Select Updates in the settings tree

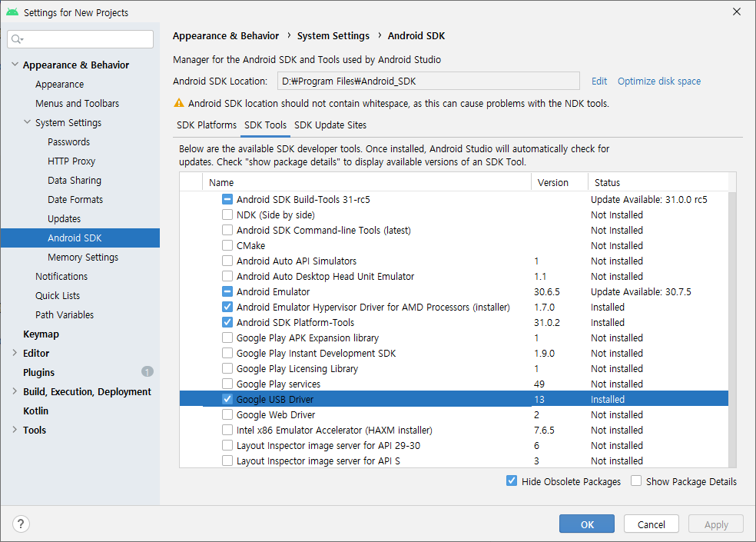click(64, 218)
